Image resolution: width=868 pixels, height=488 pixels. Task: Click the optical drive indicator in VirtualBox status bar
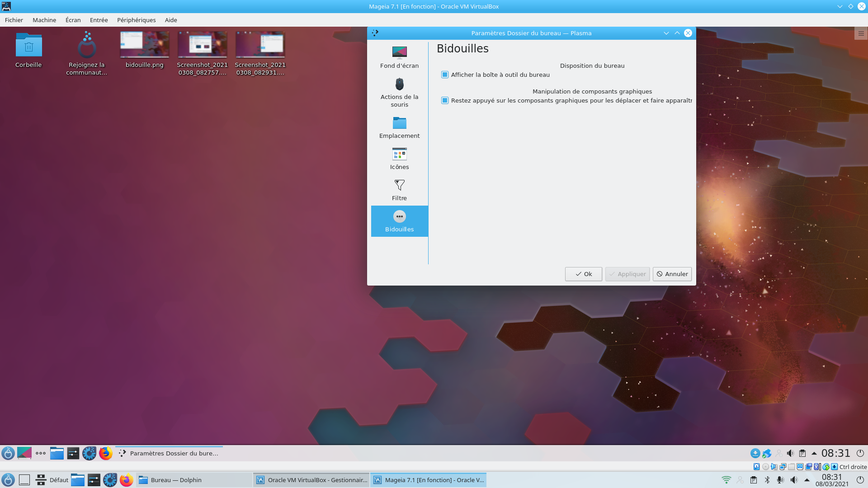click(765, 467)
